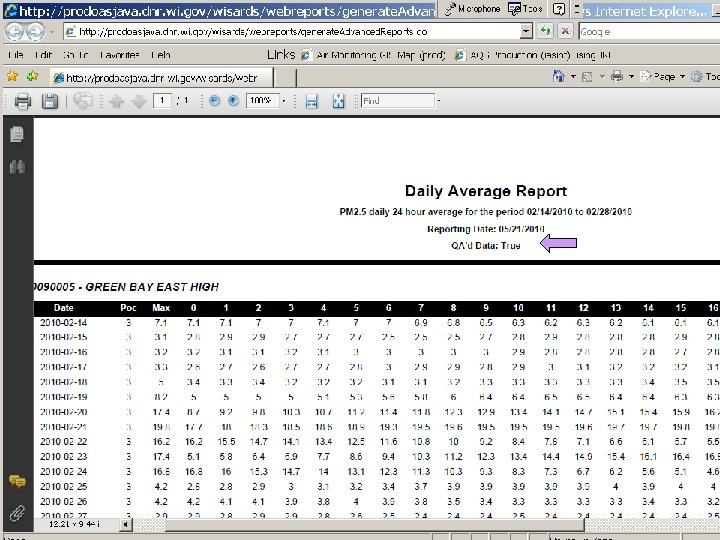
Task: Open the Print dropdown arrow in command bar
Action: click(631, 77)
